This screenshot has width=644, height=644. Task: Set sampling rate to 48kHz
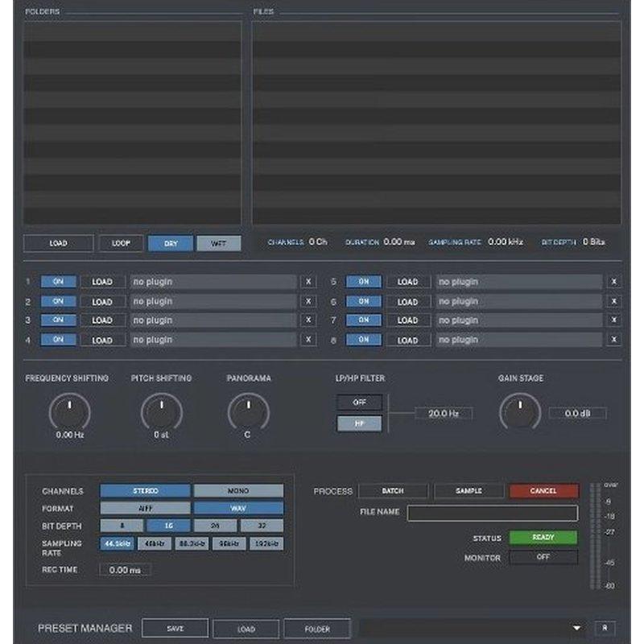click(x=155, y=543)
